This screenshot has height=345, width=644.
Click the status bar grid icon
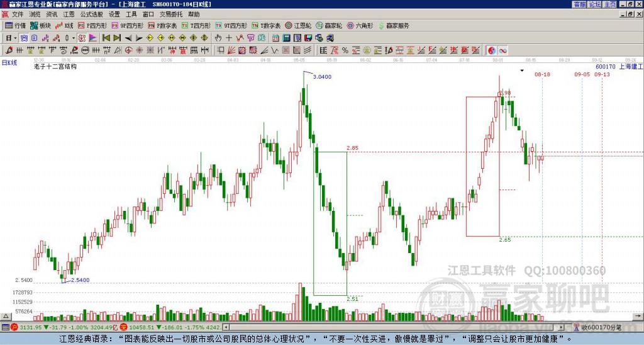(5, 327)
